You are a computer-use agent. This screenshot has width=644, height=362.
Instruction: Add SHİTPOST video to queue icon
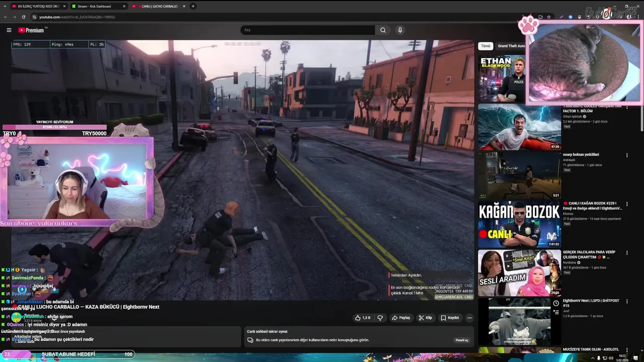point(556,312)
